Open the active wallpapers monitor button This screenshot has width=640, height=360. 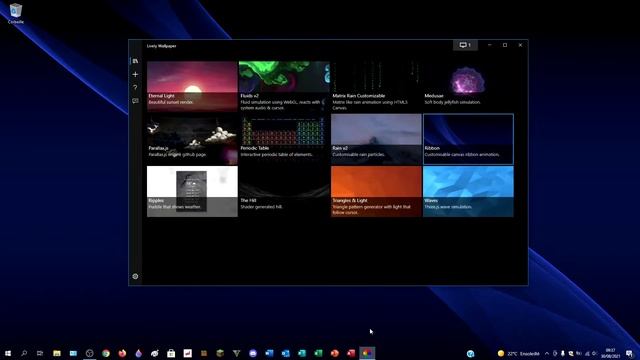(x=465, y=45)
